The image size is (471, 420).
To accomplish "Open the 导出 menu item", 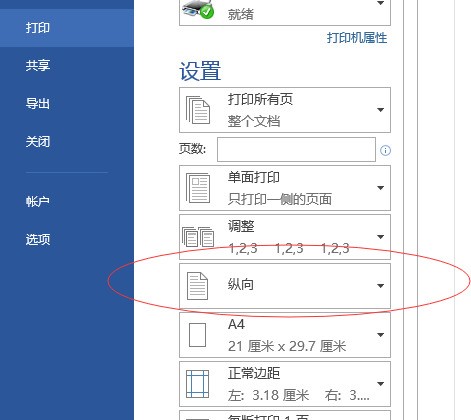I will pyautogui.click(x=38, y=104).
